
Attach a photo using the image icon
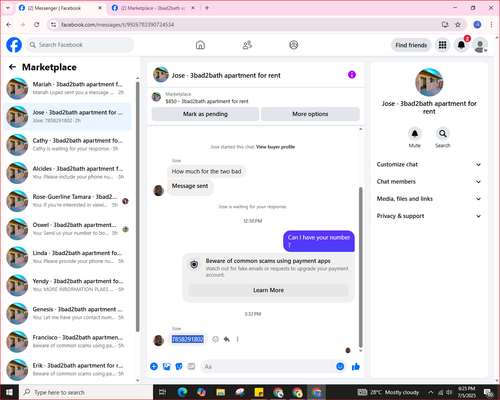166,367
